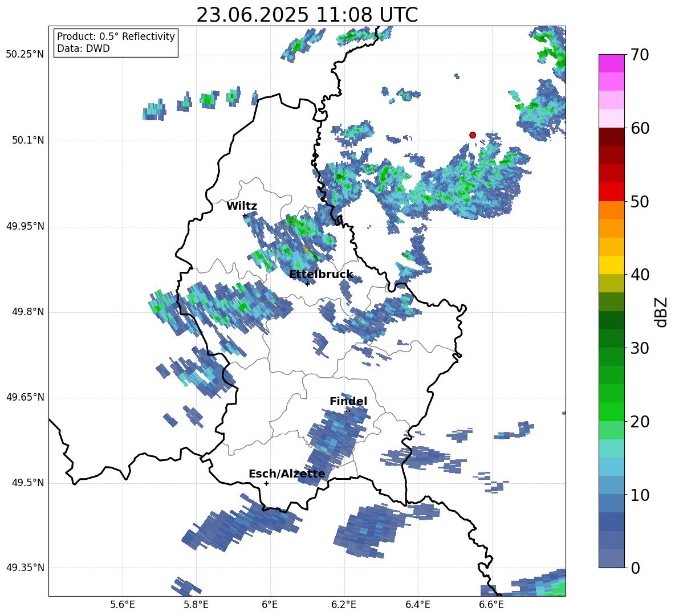675x616 pixels.
Task: Click the red station marker dot
Action: [x=472, y=134]
